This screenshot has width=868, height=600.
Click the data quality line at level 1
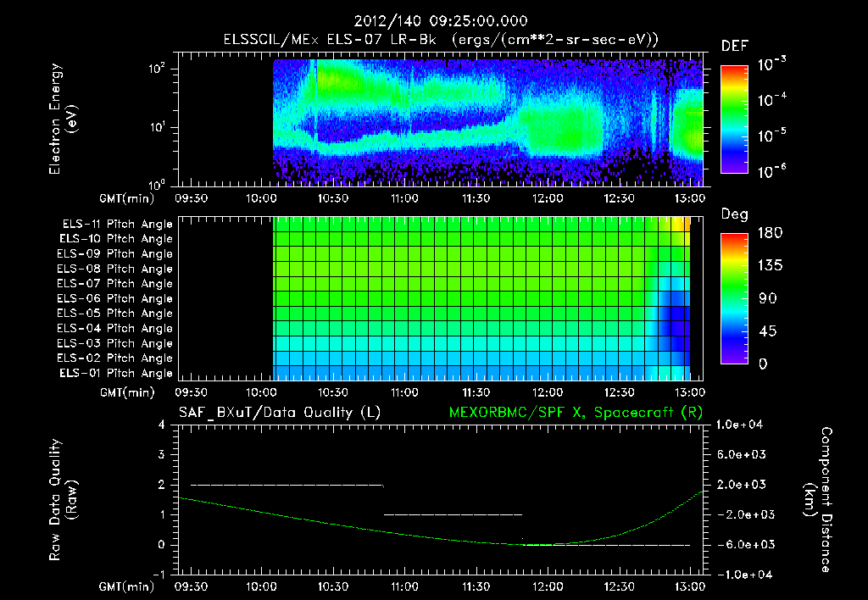point(453,514)
